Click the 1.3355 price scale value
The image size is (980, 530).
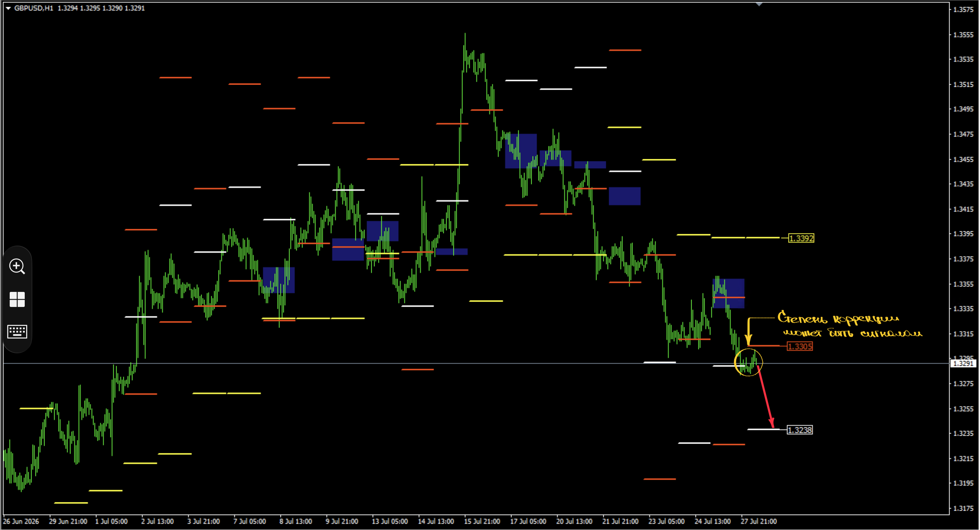click(963, 284)
